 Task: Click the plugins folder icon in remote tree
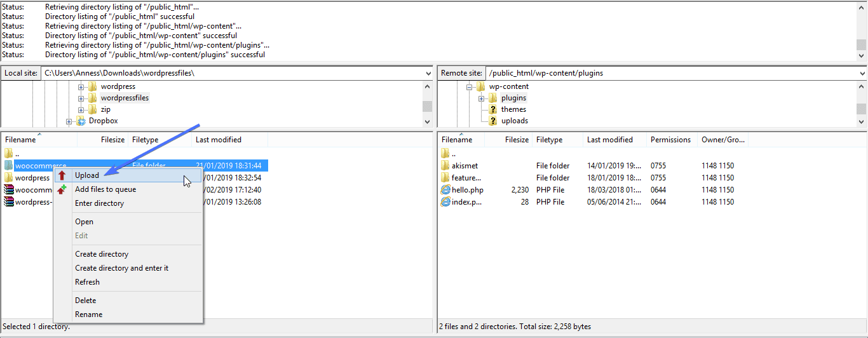(493, 98)
